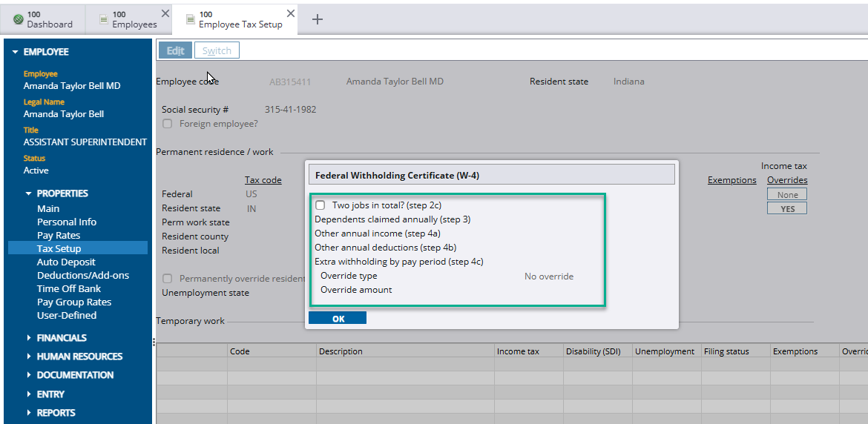
Task: Collapse the PROPERTIES tree section
Action: (29, 193)
